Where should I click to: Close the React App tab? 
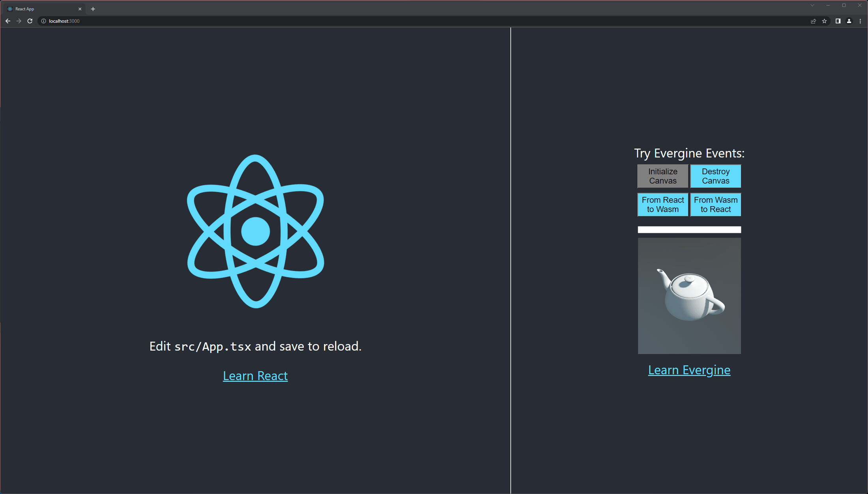click(x=80, y=9)
